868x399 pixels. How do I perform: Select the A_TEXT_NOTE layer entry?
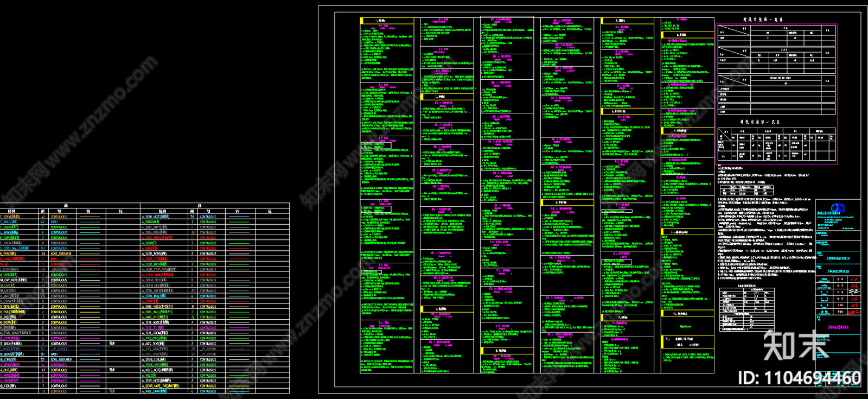[155, 322]
